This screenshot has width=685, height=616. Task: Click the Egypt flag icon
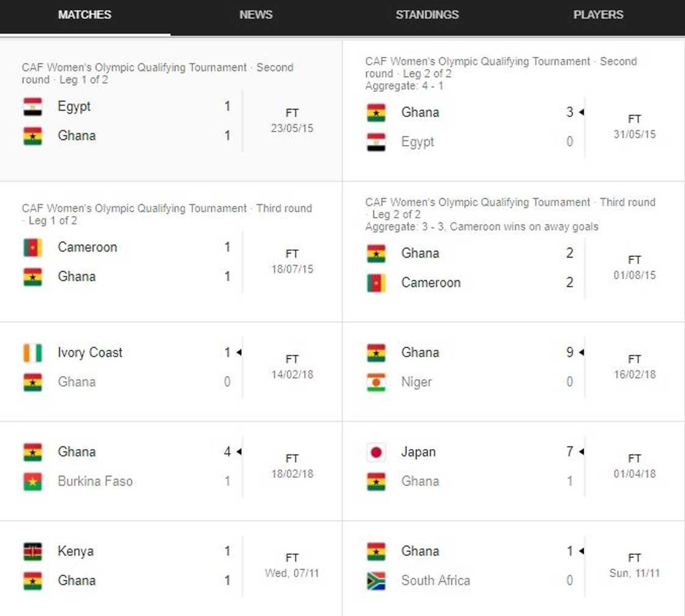point(33,106)
